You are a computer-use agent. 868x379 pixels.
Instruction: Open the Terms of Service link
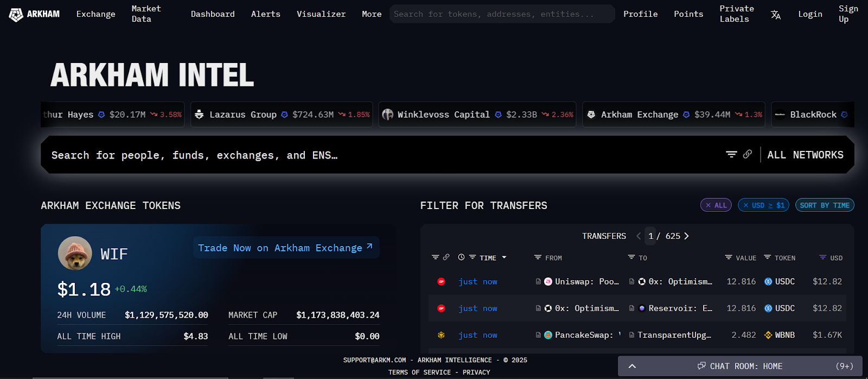[419, 372]
